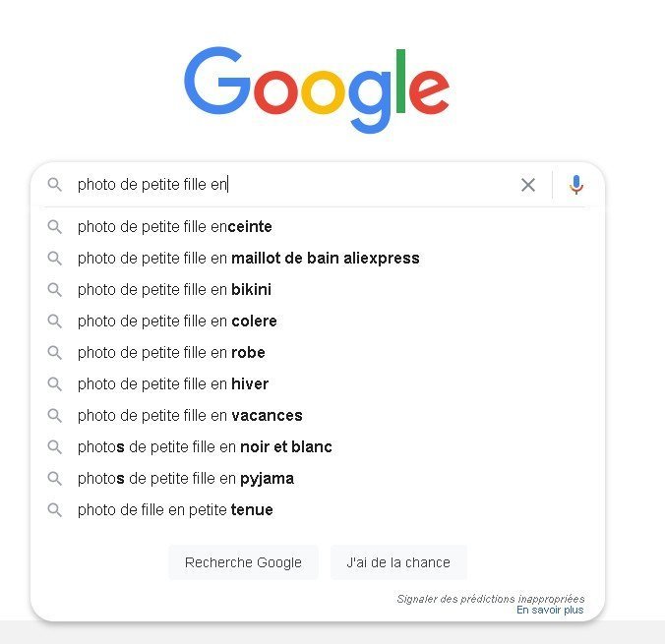Start voice search with the microphone icon

click(576, 185)
